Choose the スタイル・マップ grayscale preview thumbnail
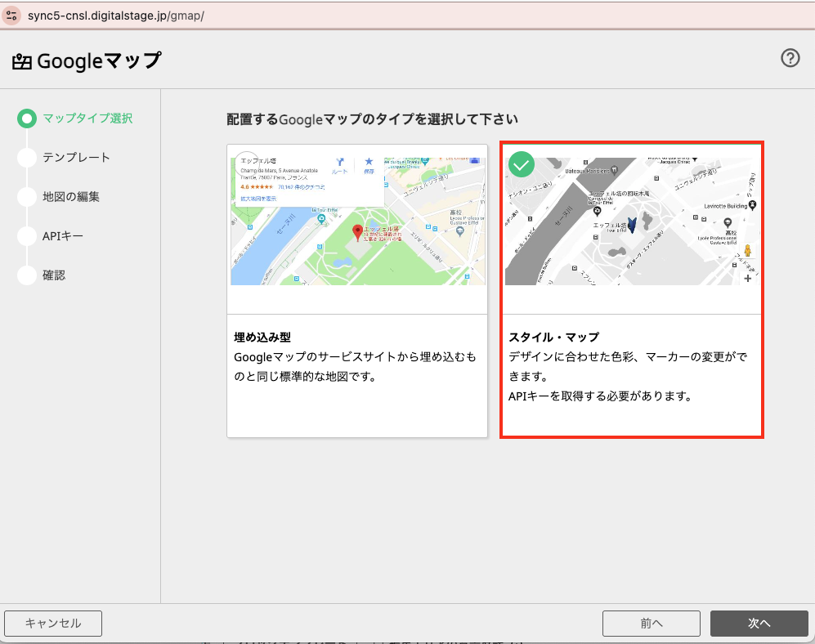815x644 pixels. [632, 221]
